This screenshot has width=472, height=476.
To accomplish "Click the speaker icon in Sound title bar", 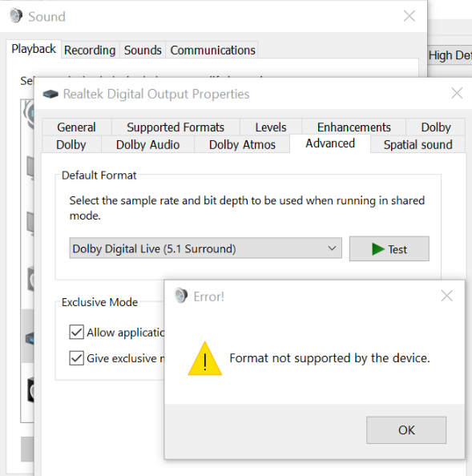I will tap(16, 16).
